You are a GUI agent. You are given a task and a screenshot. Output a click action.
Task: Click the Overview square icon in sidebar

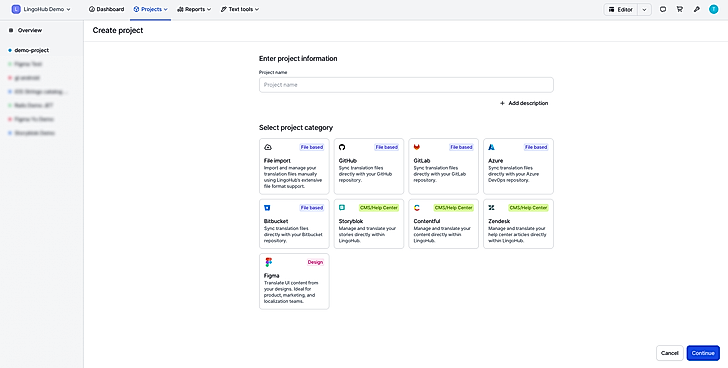[11, 30]
